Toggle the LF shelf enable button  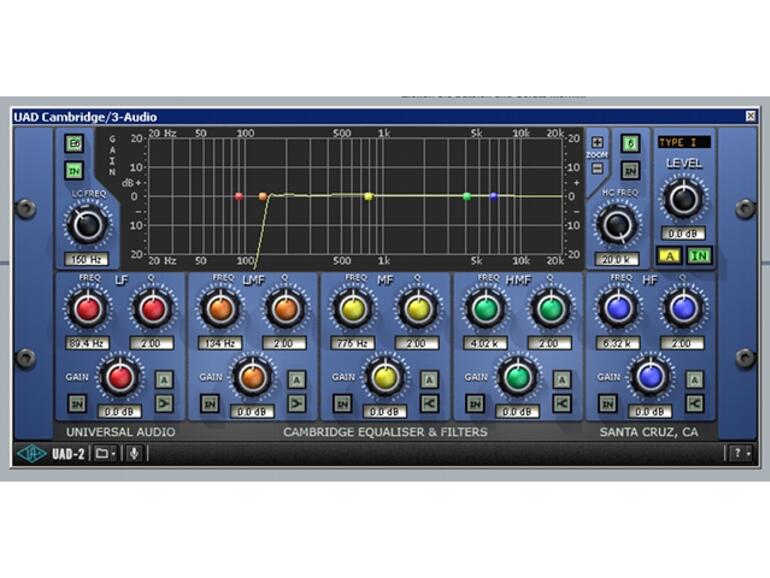tap(164, 404)
